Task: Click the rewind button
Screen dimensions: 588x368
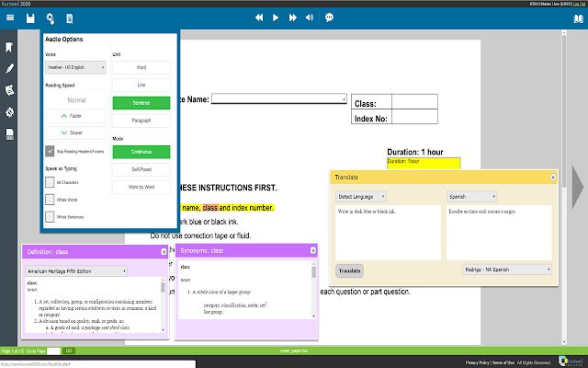Action: [x=259, y=17]
